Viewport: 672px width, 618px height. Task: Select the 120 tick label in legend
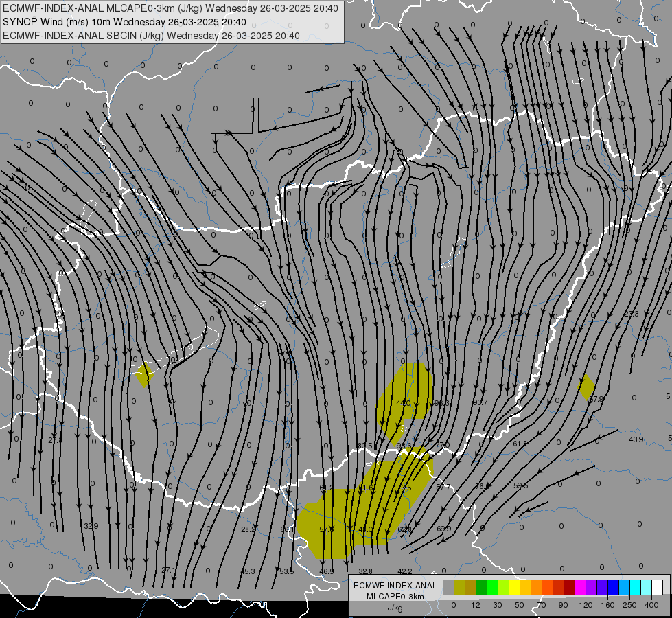point(586,605)
